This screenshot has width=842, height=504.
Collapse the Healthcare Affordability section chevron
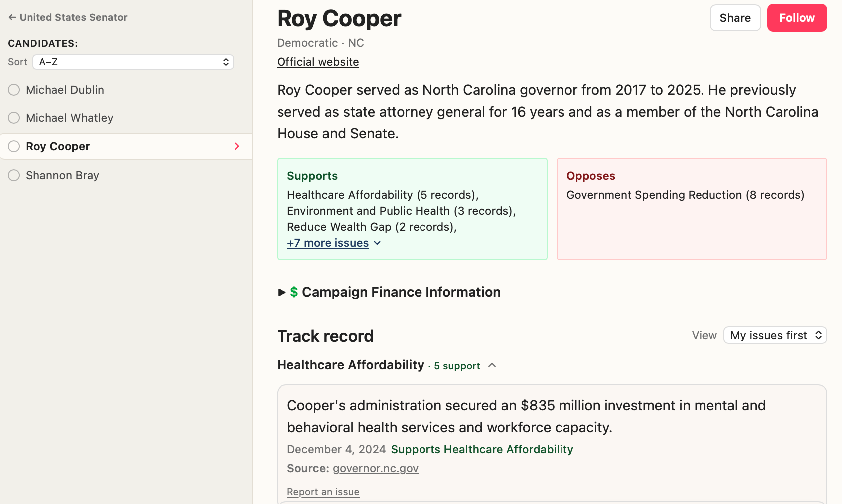tap(492, 365)
